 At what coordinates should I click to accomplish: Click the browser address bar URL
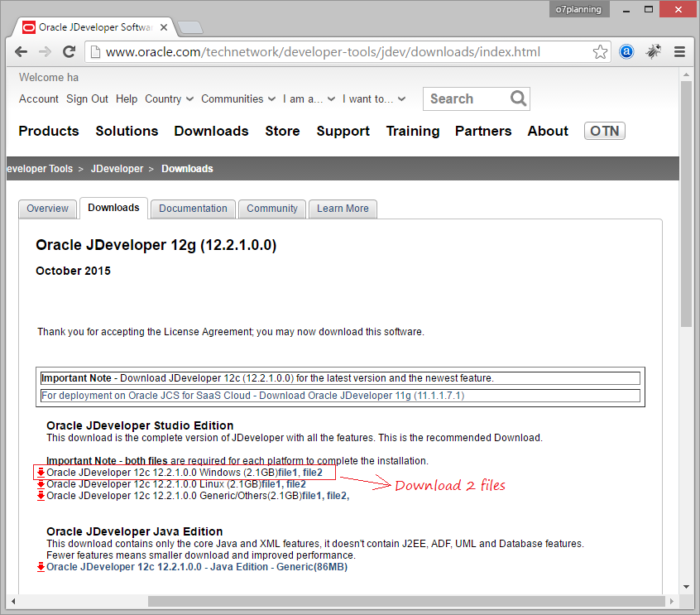click(323, 52)
